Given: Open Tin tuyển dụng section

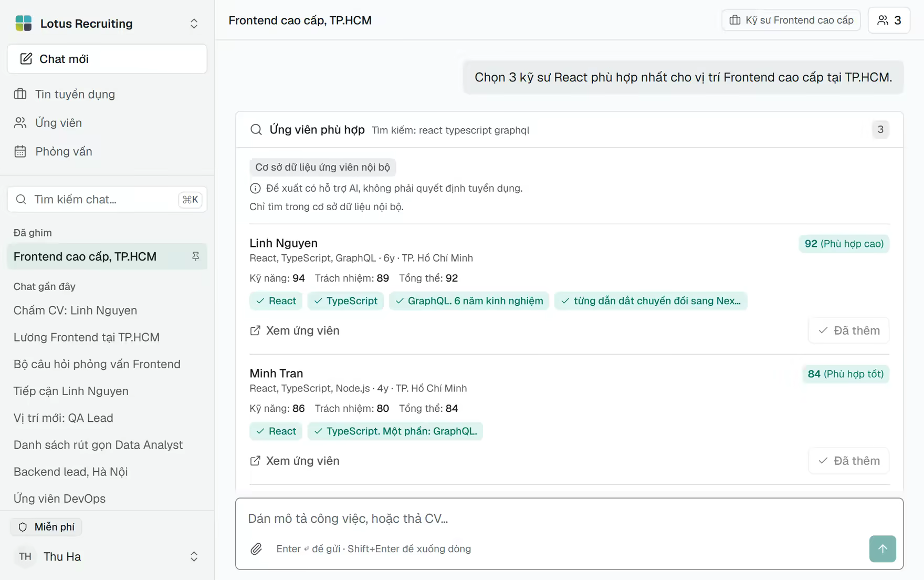Looking at the screenshot, I should pyautogui.click(x=107, y=94).
